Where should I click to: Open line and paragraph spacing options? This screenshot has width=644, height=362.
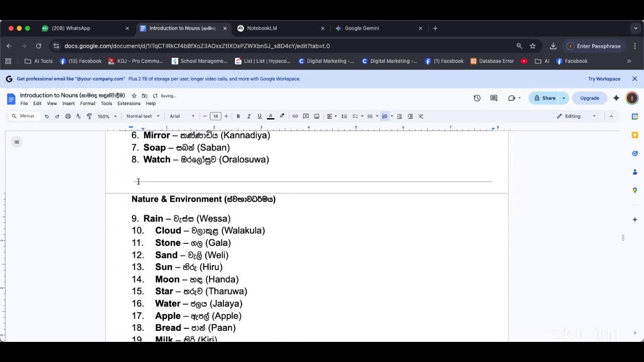pos(344,116)
